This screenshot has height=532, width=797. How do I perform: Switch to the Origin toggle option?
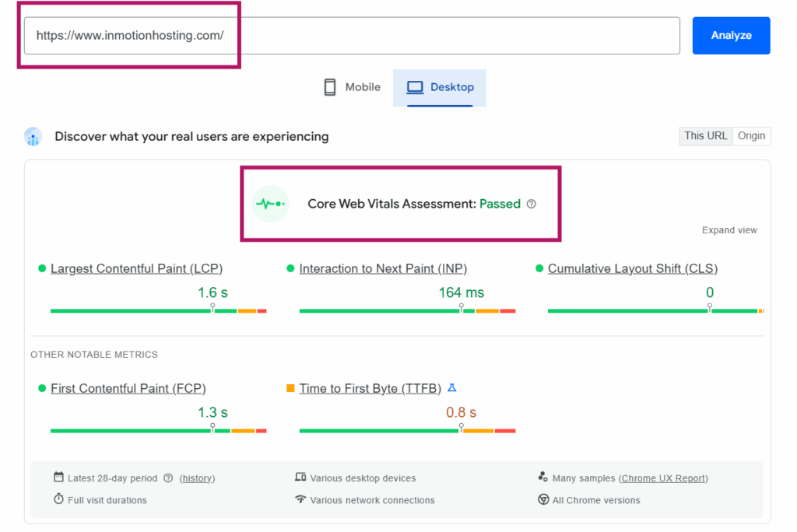[751, 136]
